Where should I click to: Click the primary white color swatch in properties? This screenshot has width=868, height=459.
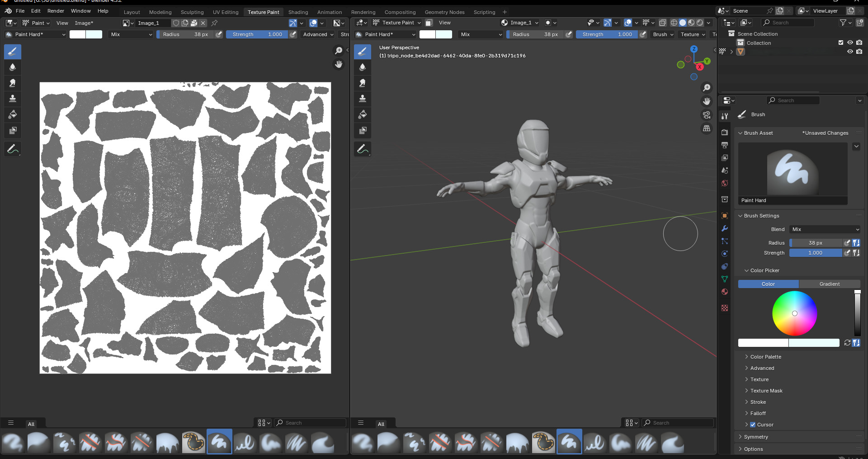[x=763, y=343]
